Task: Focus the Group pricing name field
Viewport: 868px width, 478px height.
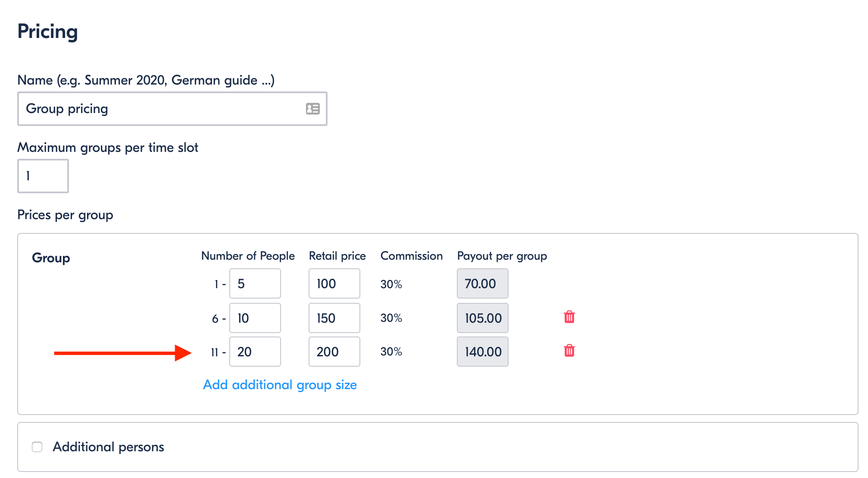Action: (x=172, y=109)
